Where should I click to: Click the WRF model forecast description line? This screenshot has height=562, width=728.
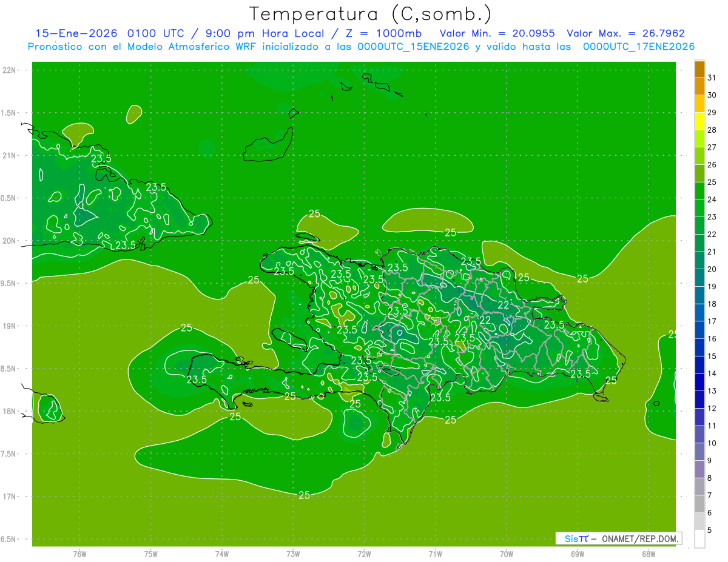point(361,47)
